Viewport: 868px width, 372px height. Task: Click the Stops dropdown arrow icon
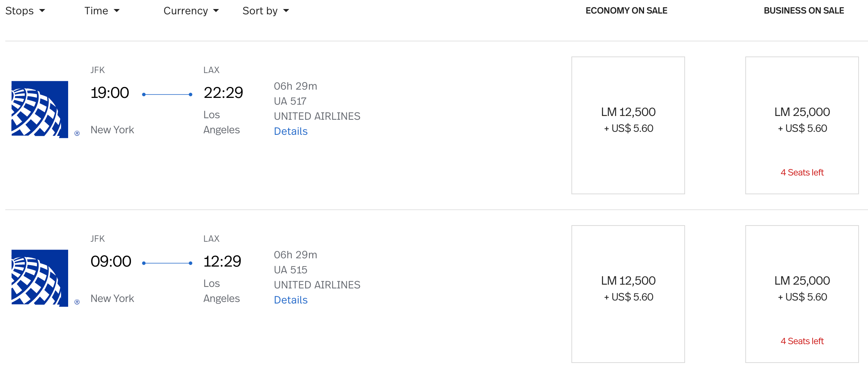42,11
